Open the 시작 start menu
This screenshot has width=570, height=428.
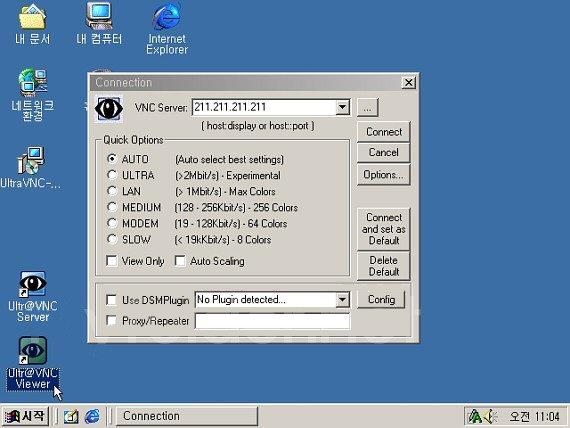pyautogui.click(x=25, y=416)
